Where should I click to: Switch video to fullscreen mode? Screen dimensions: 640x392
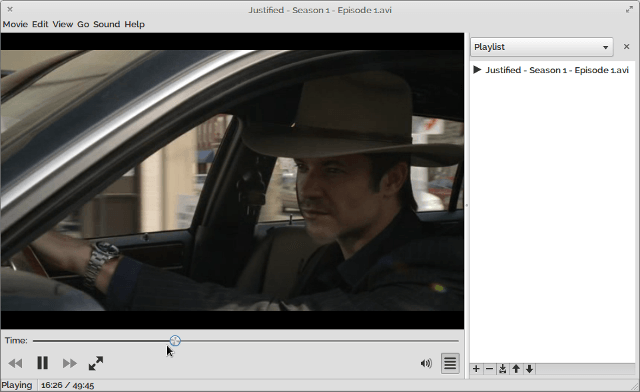[96, 363]
